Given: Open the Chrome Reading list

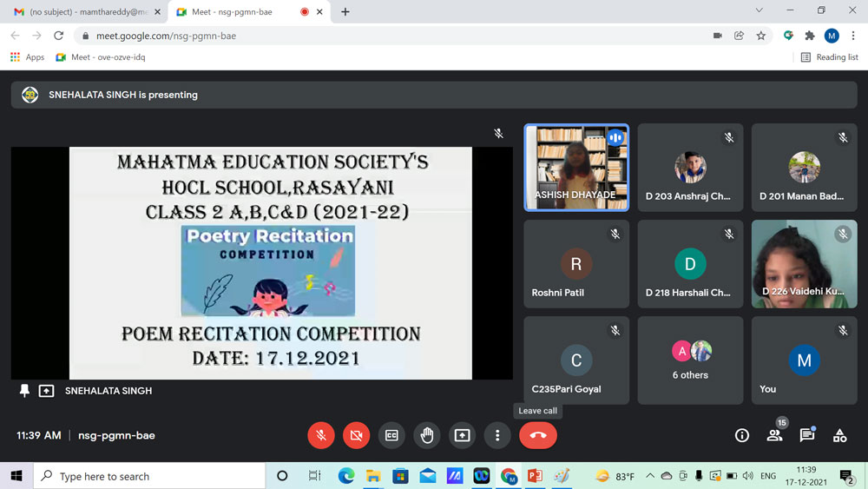Looking at the screenshot, I should [829, 57].
